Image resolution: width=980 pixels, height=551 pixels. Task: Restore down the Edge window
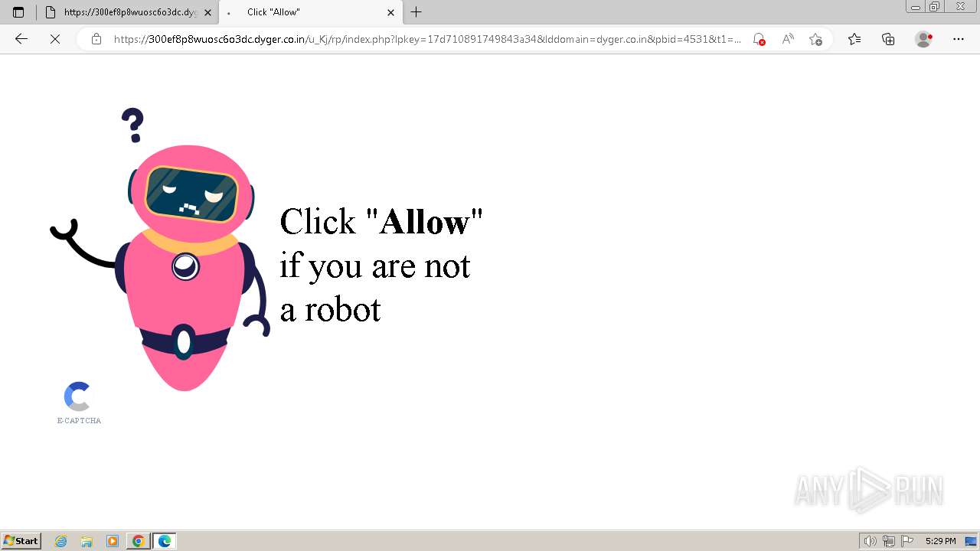[x=934, y=7]
